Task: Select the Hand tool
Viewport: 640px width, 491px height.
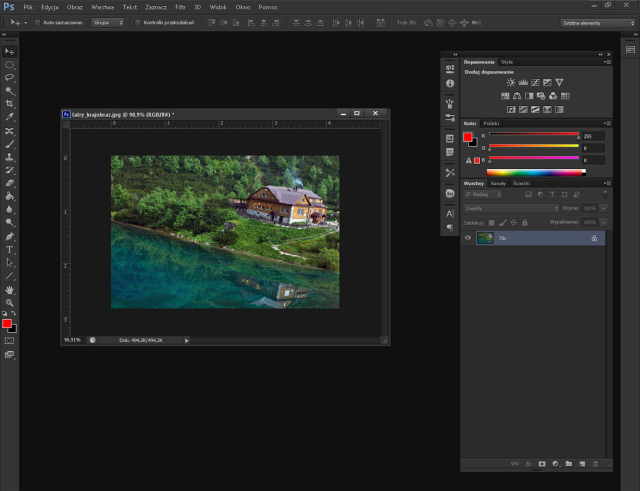Action: [9, 290]
